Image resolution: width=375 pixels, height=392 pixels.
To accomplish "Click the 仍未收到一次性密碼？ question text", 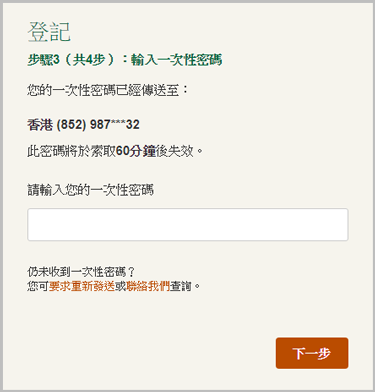I will pyautogui.click(x=81, y=272).
